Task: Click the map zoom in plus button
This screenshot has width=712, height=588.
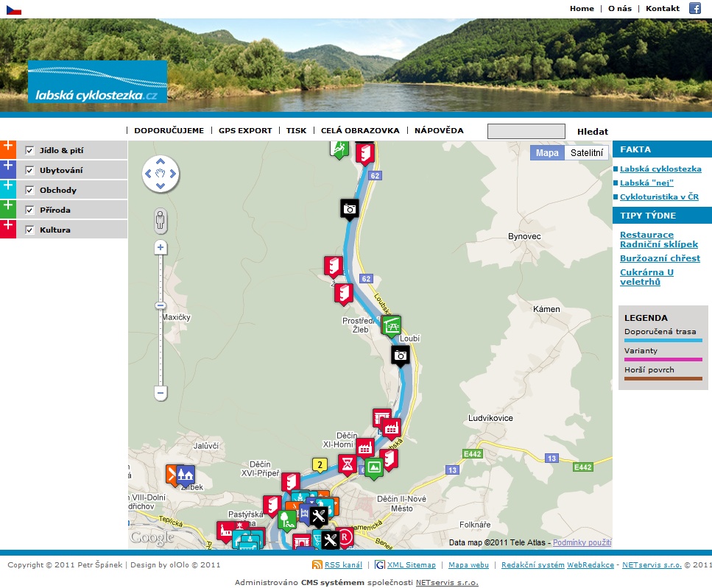Action: pyautogui.click(x=161, y=248)
